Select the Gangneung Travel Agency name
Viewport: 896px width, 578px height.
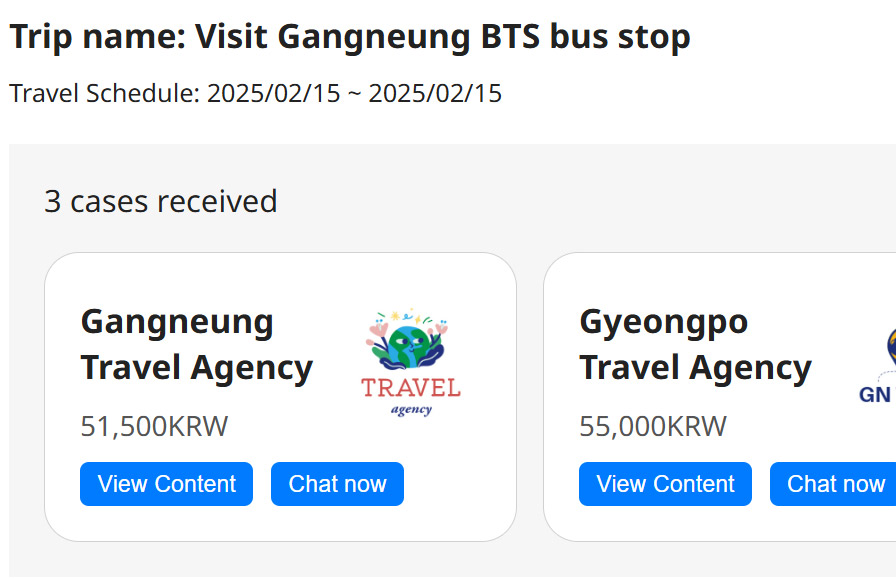pyautogui.click(x=196, y=345)
